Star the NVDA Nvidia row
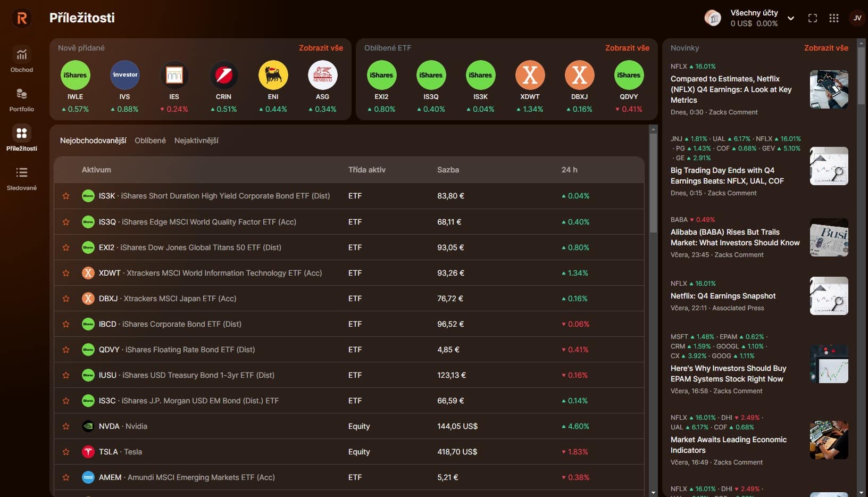This screenshot has width=868, height=497. 66,426
